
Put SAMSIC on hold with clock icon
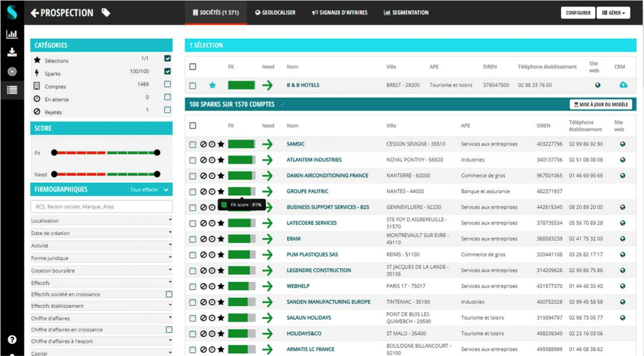pos(212,144)
